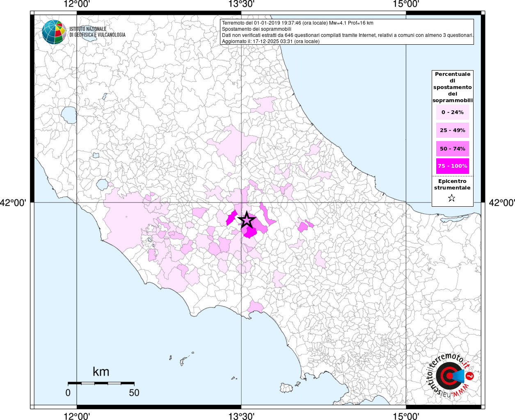Click the 'Epicentro strumentale' legend label

point(452,185)
